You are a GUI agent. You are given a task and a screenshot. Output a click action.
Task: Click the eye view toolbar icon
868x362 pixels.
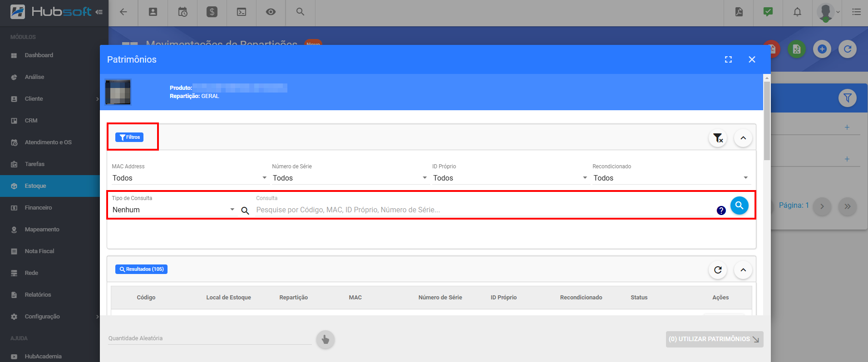click(271, 12)
